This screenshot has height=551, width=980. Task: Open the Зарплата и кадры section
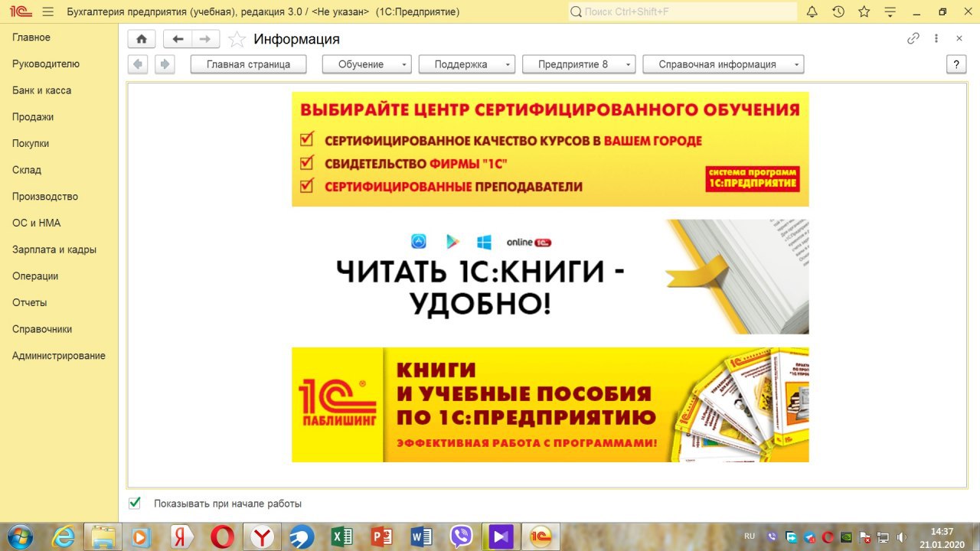coord(54,249)
